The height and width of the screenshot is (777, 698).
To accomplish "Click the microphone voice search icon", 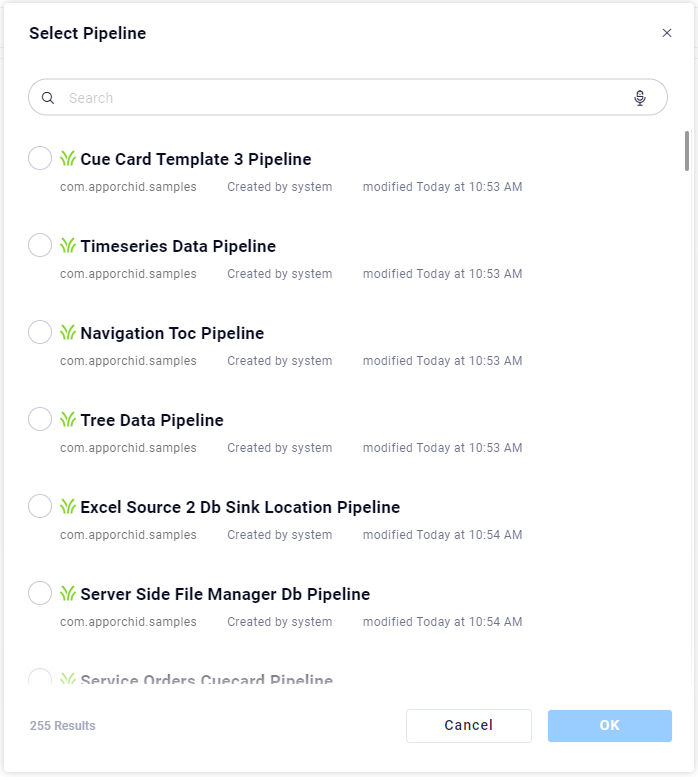I will (x=640, y=98).
